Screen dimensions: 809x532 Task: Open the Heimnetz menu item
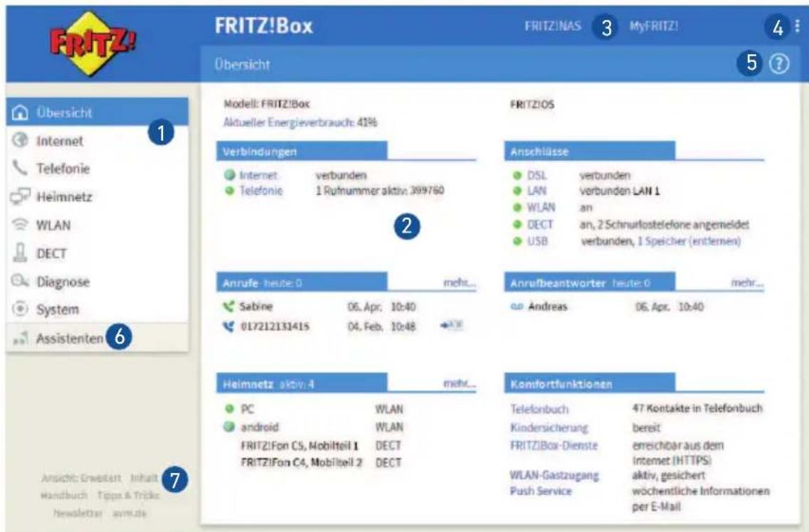pyautogui.click(x=97, y=196)
